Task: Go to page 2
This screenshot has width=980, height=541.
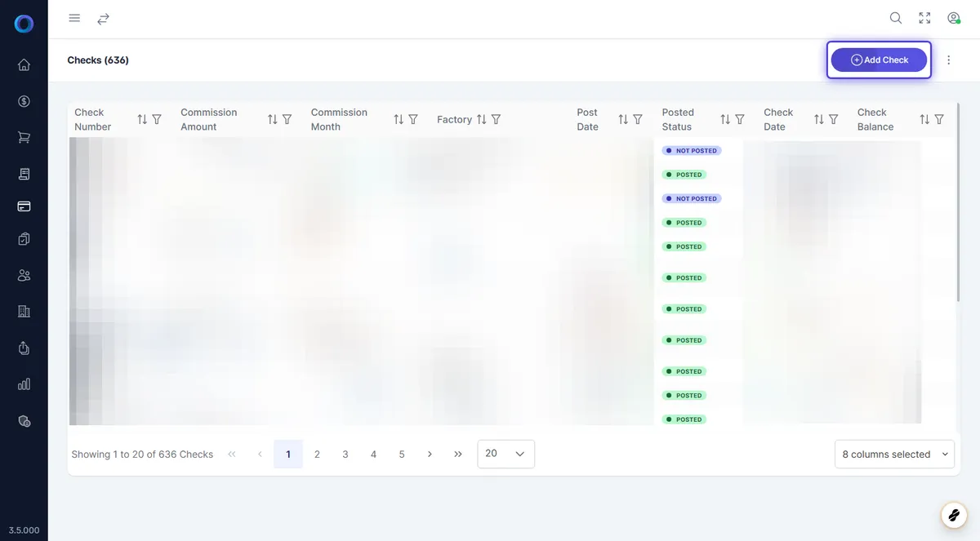Action: [317, 454]
